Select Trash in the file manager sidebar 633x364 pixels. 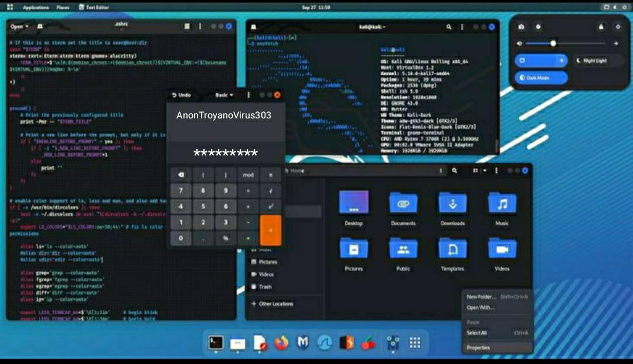click(x=261, y=287)
